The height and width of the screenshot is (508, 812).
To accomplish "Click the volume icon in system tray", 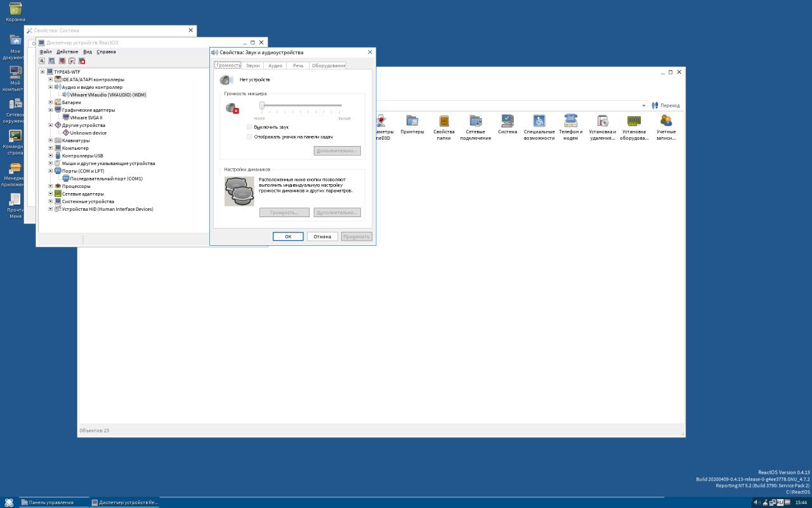I will [x=756, y=502].
